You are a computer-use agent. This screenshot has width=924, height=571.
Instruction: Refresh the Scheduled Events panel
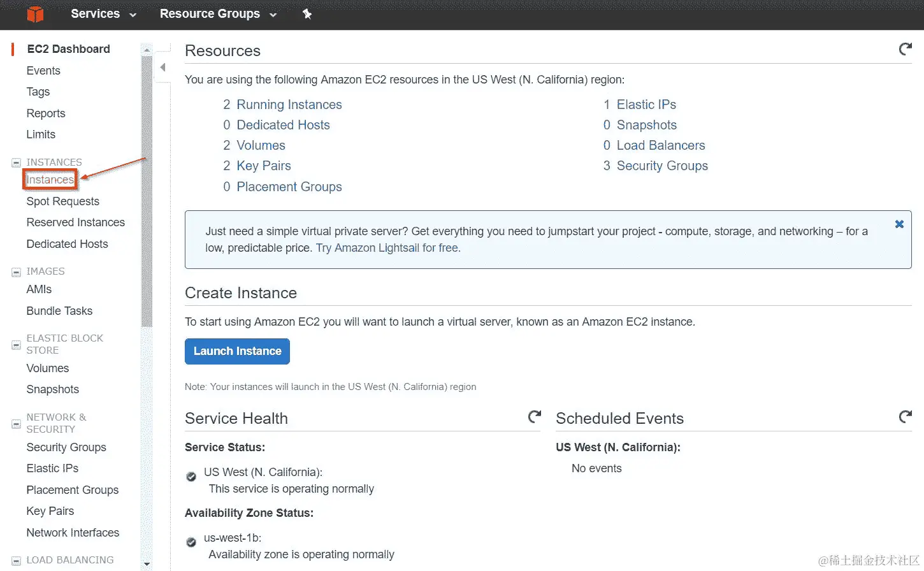(x=905, y=417)
